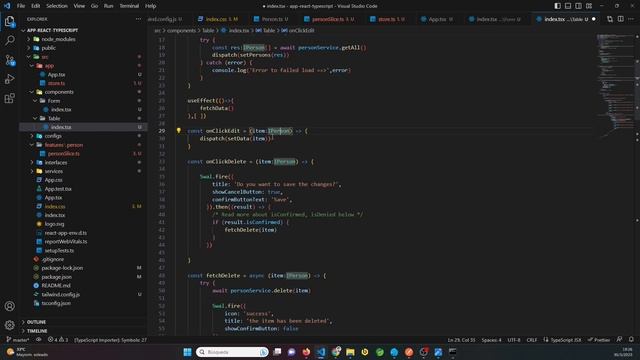Open errors and warnings count in status bar
This screenshot has height=360, width=640.
click(x=58, y=340)
